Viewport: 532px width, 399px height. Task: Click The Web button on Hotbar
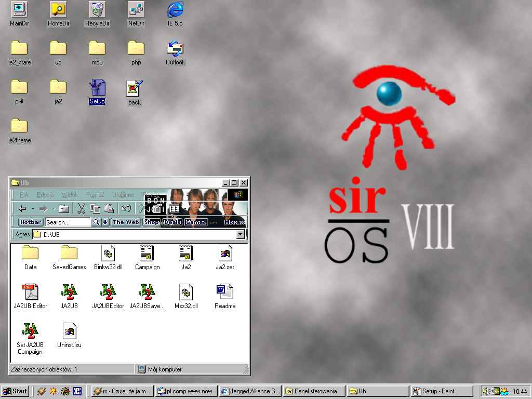coord(126,222)
